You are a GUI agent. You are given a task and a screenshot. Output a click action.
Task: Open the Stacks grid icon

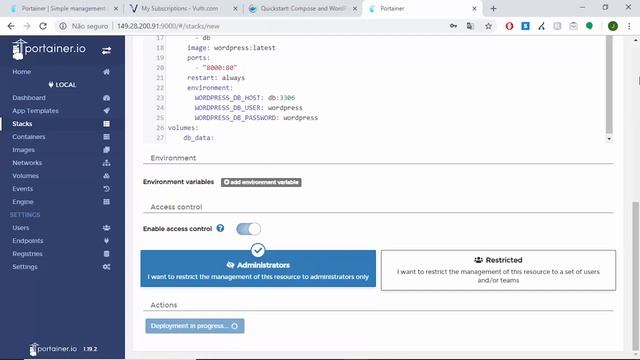click(x=106, y=124)
